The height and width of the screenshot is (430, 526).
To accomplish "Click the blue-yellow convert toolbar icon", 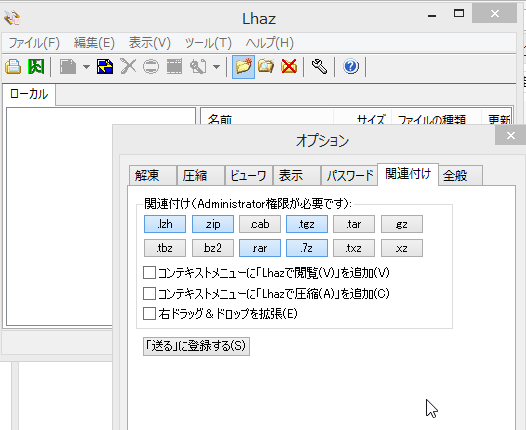I will (105, 66).
